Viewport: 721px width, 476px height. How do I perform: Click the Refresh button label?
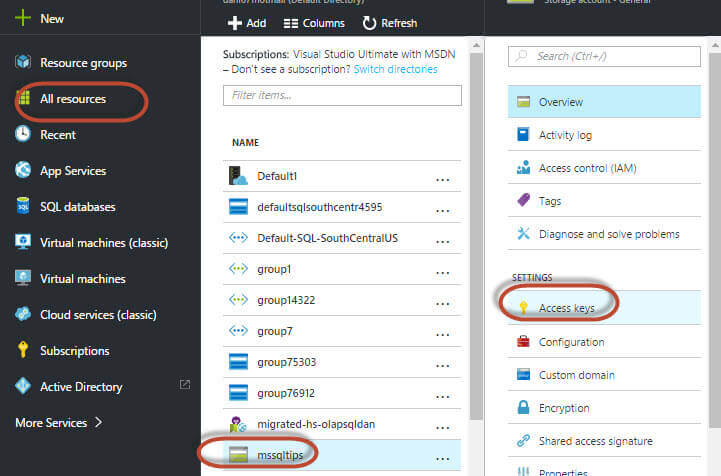(x=399, y=23)
